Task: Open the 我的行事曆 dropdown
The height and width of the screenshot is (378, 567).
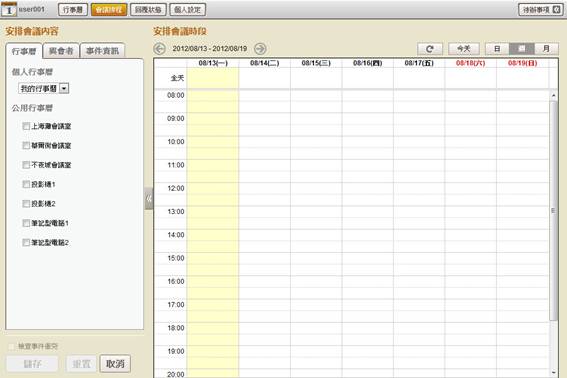Action: click(x=44, y=88)
